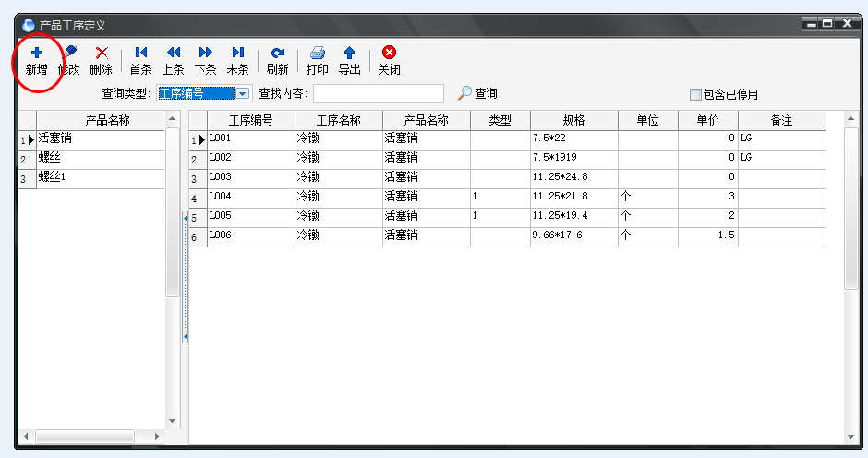The width and height of the screenshot is (868, 458).
Task: Click the LG note in L001 row
Action: point(781,139)
